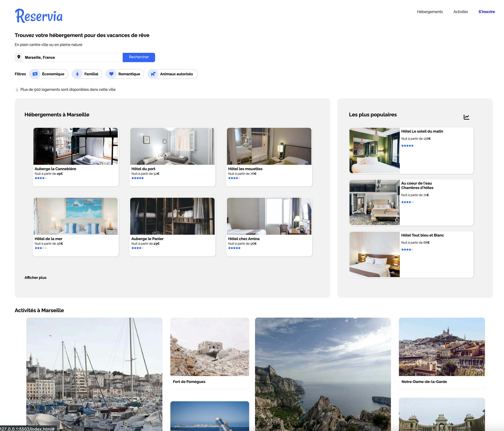Click the child icon on Familial filter
Screen dimensions: 504x431
coord(77,74)
